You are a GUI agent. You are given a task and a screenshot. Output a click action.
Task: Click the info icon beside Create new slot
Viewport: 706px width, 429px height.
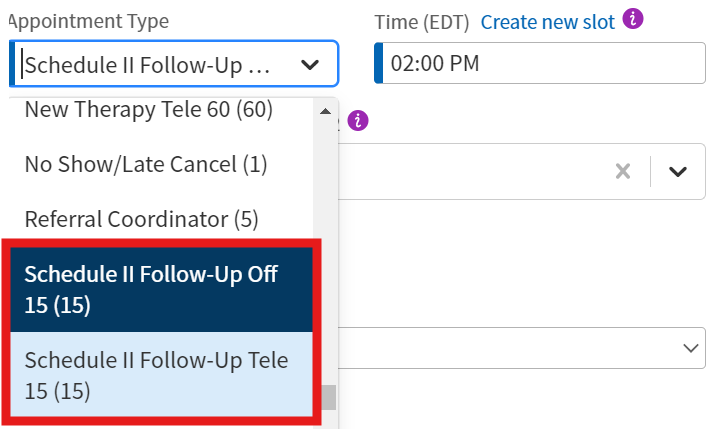point(632,19)
